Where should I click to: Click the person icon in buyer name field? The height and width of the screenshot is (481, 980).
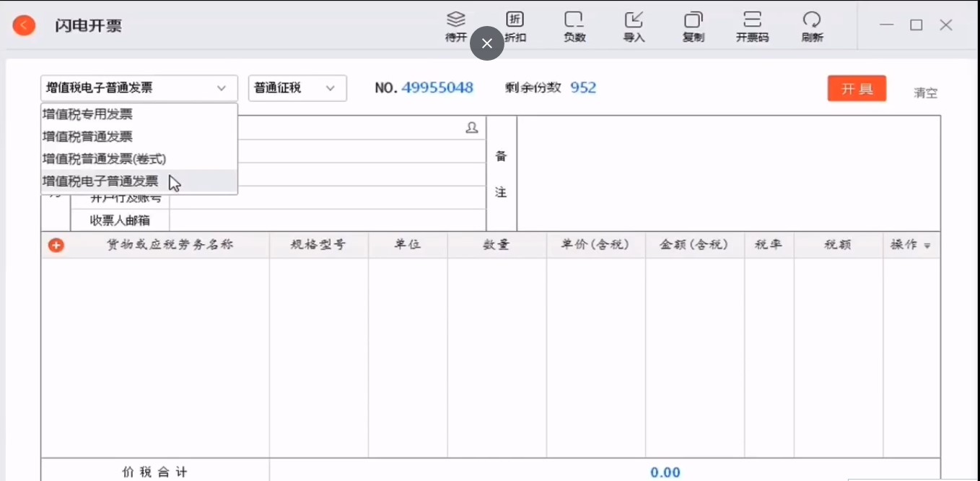click(472, 128)
